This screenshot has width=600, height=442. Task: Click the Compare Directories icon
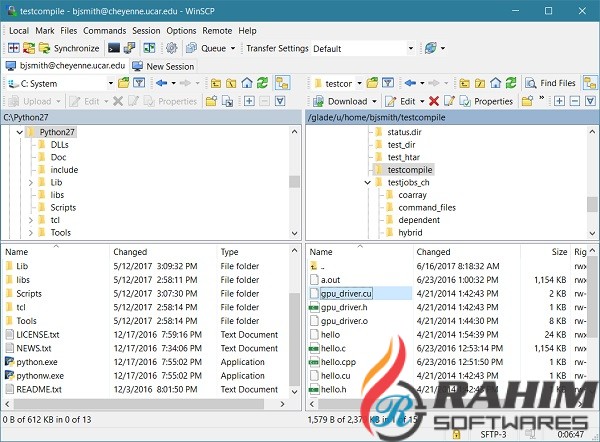[14, 48]
